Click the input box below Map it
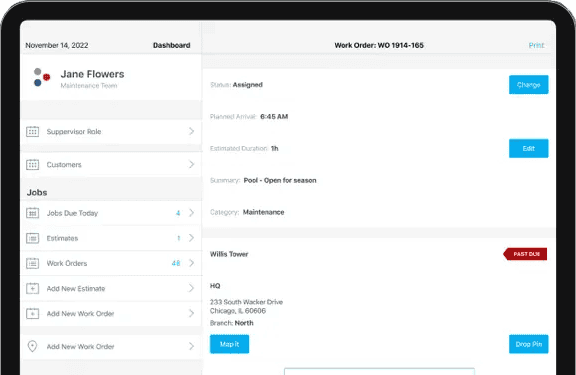Screen dimensions: 576x375 pos(379,371)
